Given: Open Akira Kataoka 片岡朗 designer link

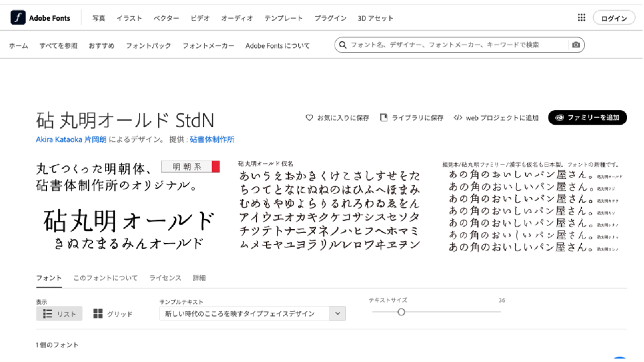Looking at the screenshot, I should 71,140.
